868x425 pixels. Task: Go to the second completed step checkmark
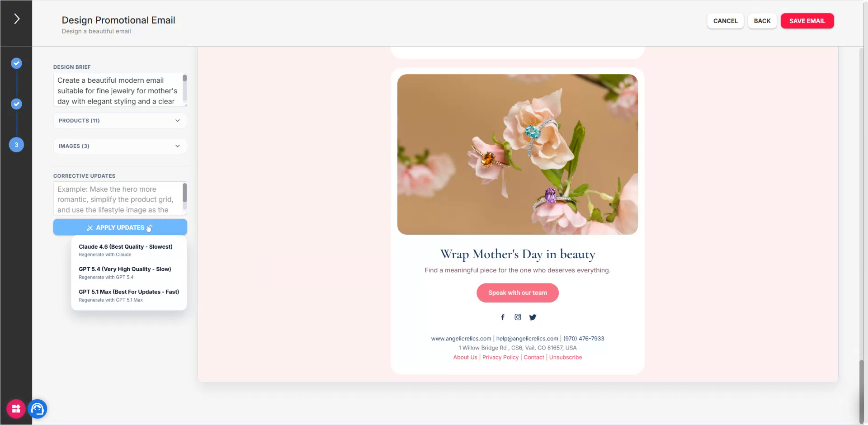[x=16, y=104]
